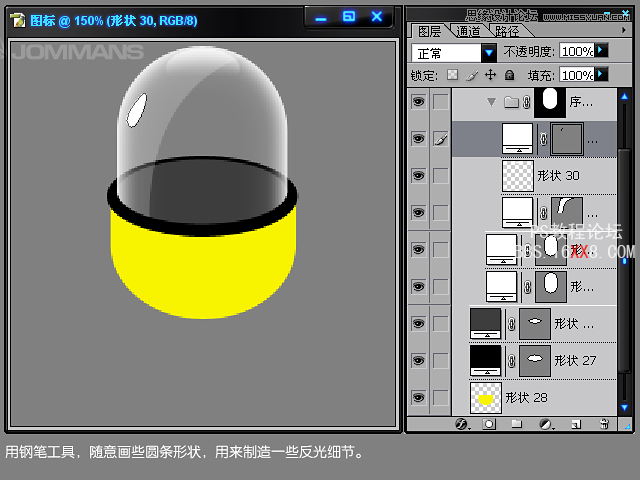Switch to the 通道 tab
The height and width of the screenshot is (480, 640).
[467, 32]
